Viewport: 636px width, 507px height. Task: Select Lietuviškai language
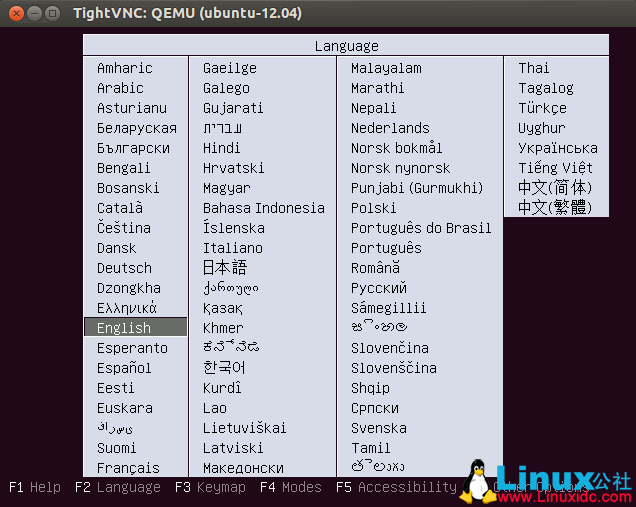[245, 428]
